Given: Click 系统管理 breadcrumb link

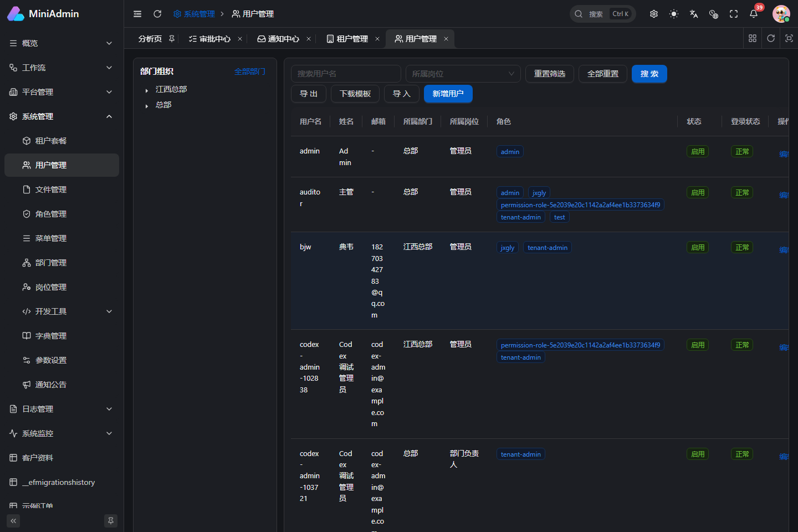Looking at the screenshot, I should (194, 14).
